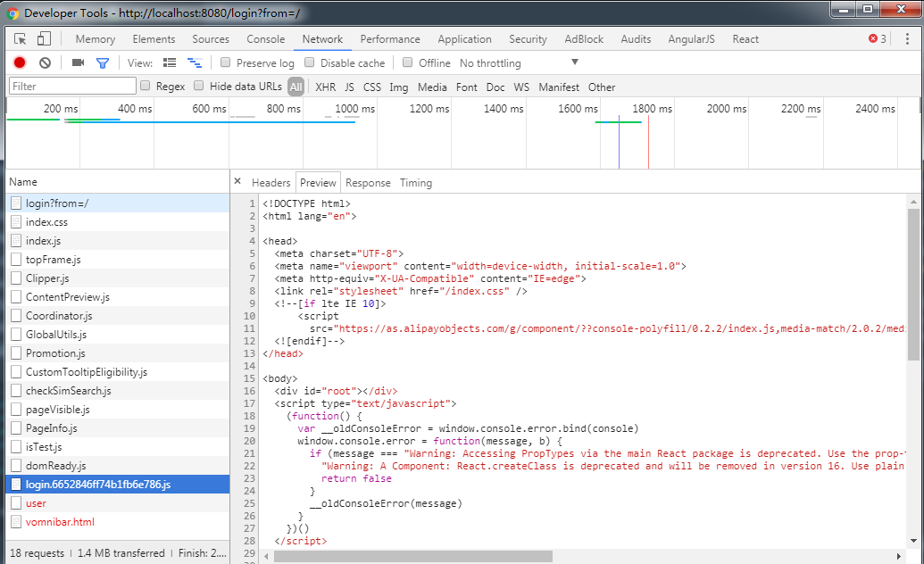This screenshot has width=924, height=564.
Task: Show the network overview waterfall
Action: tap(196, 62)
